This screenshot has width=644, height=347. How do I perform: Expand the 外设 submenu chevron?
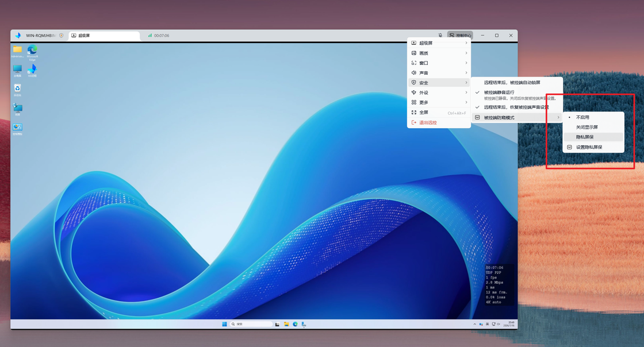(x=466, y=92)
